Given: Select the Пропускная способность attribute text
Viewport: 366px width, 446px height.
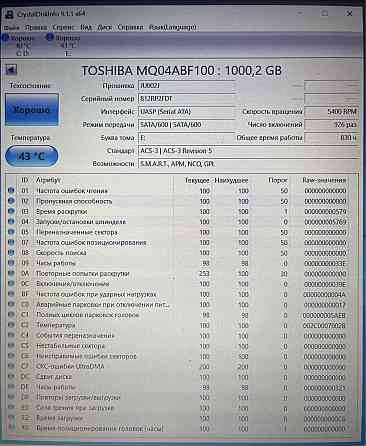Looking at the screenshot, I should coord(74,201).
